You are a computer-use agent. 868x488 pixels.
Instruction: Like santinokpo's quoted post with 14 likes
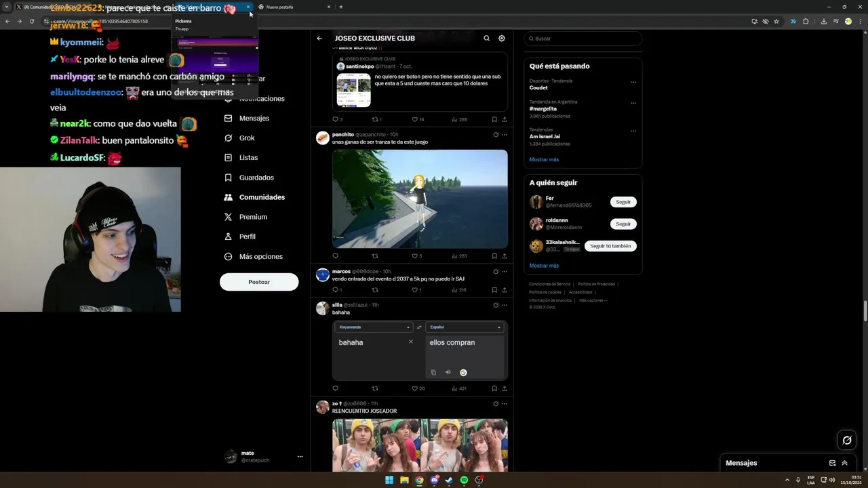[x=418, y=119]
